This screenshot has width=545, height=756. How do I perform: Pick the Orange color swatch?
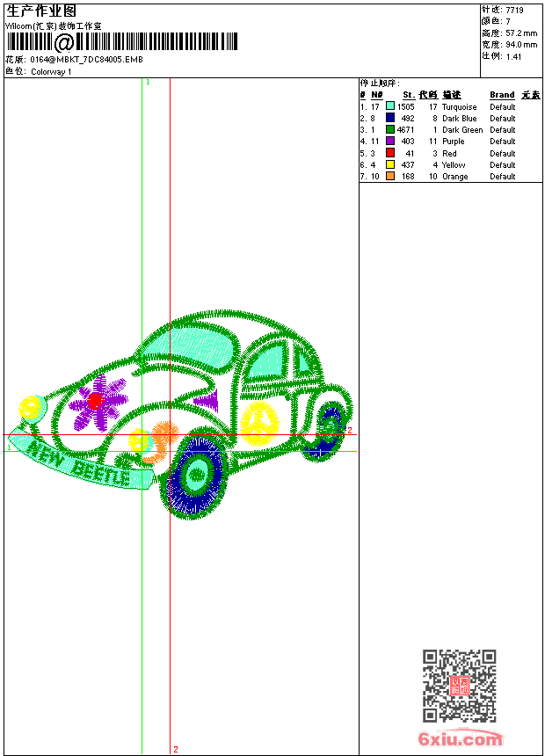(390, 176)
